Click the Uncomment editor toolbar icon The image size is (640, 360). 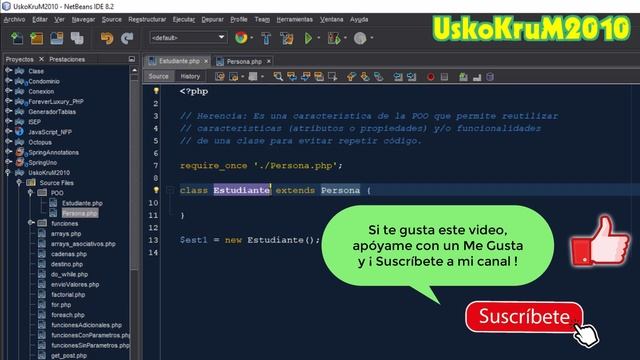477,77
